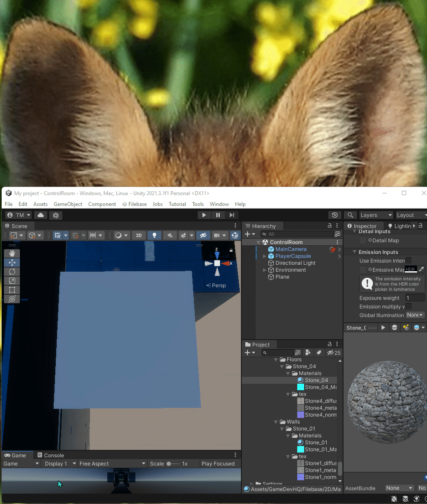Pause play mode with the Pause icon
427x504 pixels.
218,215
